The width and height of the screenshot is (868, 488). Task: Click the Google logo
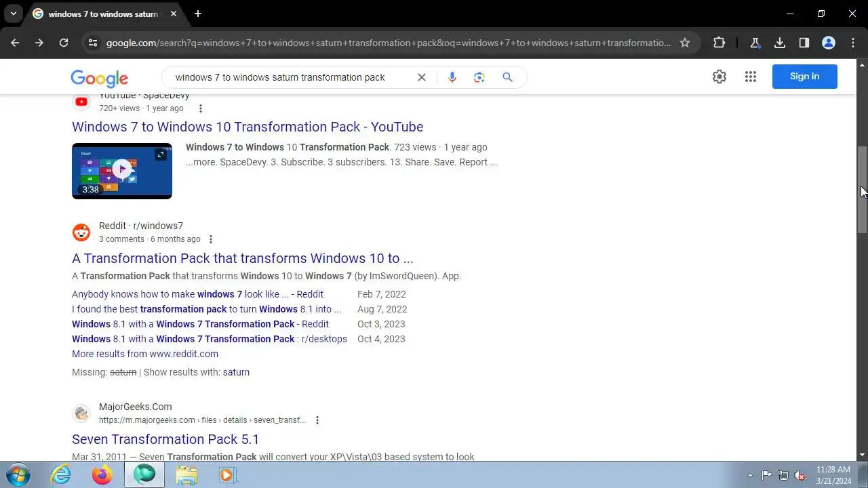pos(99,78)
